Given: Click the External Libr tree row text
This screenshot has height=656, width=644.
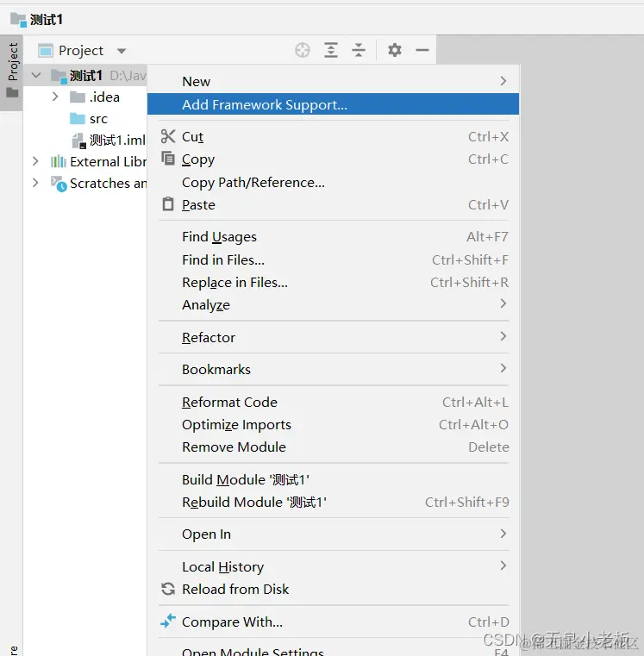Looking at the screenshot, I should [x=108, y=161].
